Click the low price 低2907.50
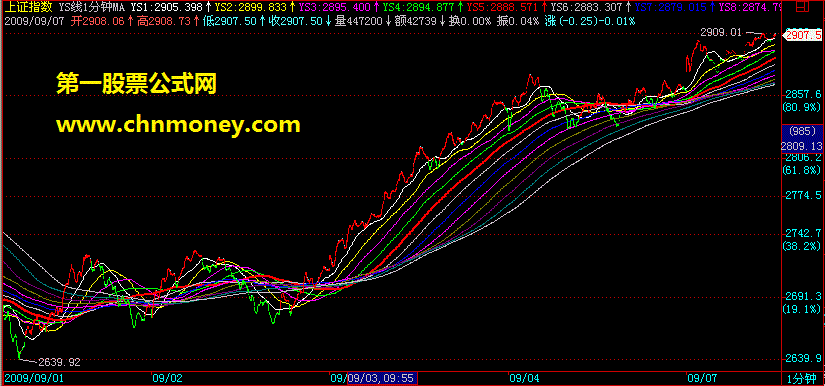Viewport: 825px width, 386px height. (229, 22)
